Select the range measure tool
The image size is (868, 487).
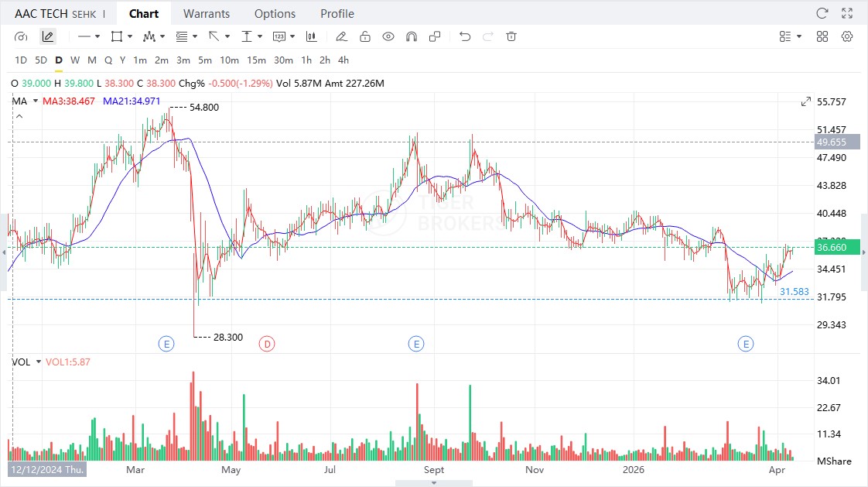(x=246, y=36)
